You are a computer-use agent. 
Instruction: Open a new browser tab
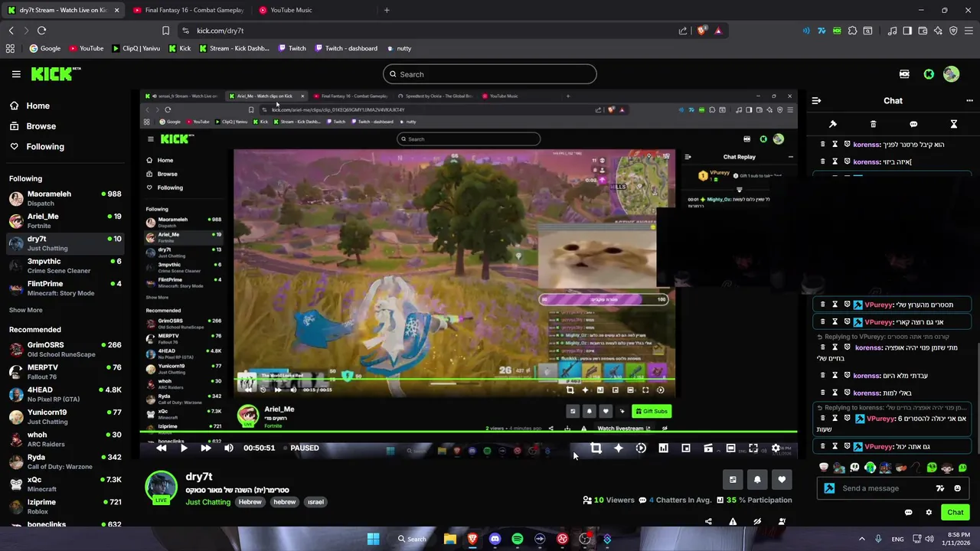pos(387,10)
